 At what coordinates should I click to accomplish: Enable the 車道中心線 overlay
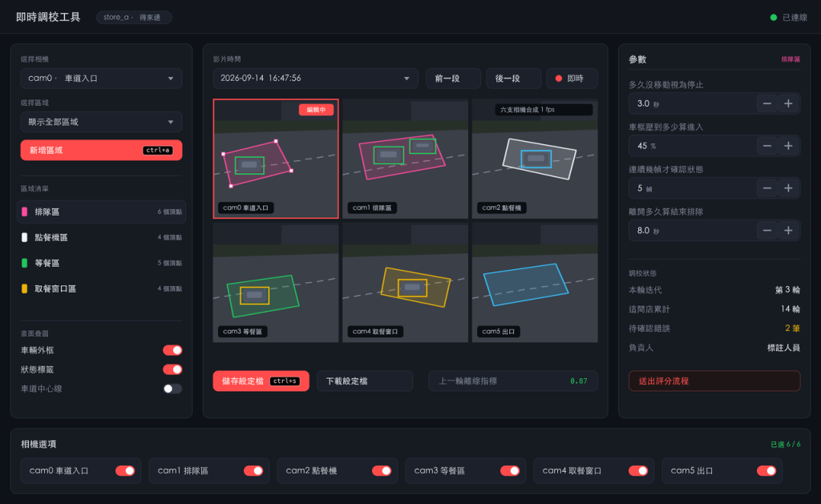(x=172, y=389)
